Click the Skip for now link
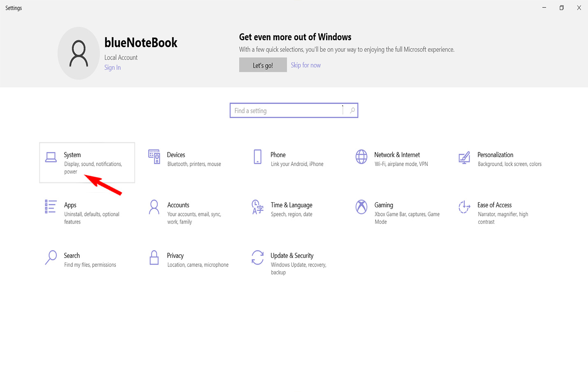588x392 pixels. pyautogui.click(x=306, y=65)
